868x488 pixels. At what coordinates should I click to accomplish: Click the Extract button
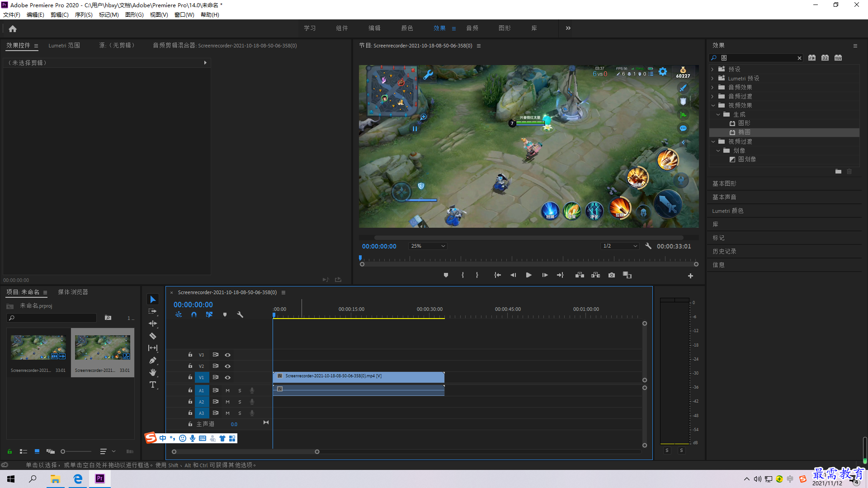596,275
